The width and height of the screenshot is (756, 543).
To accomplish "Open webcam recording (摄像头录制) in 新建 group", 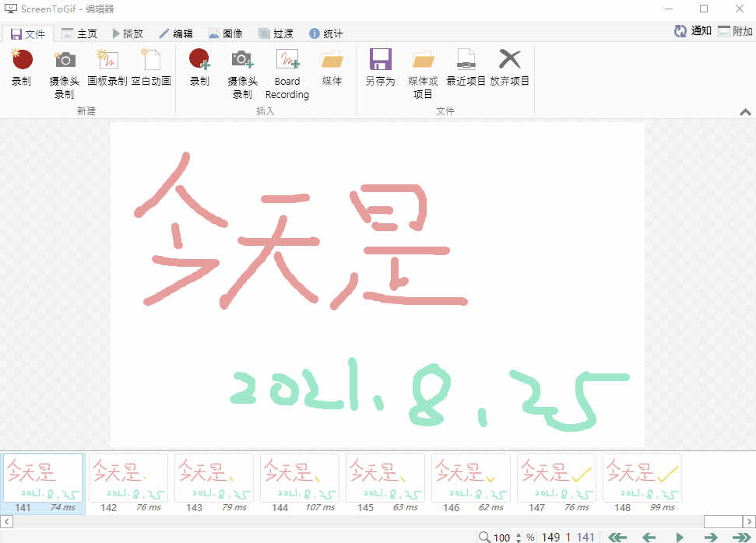I will (x=64, y=74).
